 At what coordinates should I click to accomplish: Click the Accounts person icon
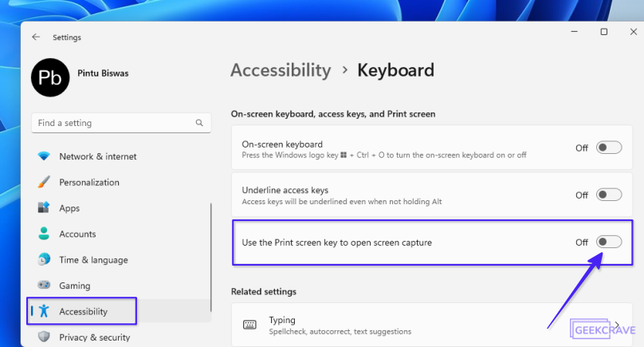click(x=44, y=234)
